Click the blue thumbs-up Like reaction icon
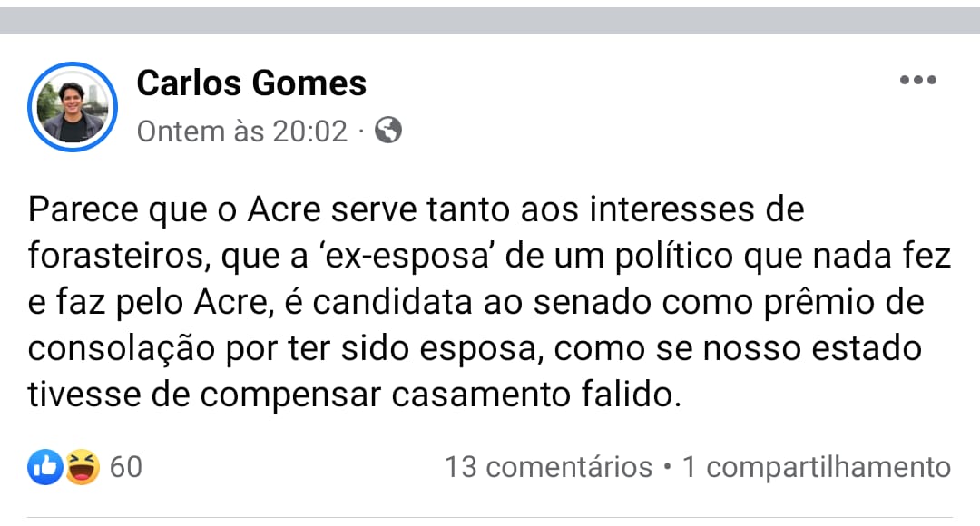Screen dimensions: 980x526 coord(46,467)
